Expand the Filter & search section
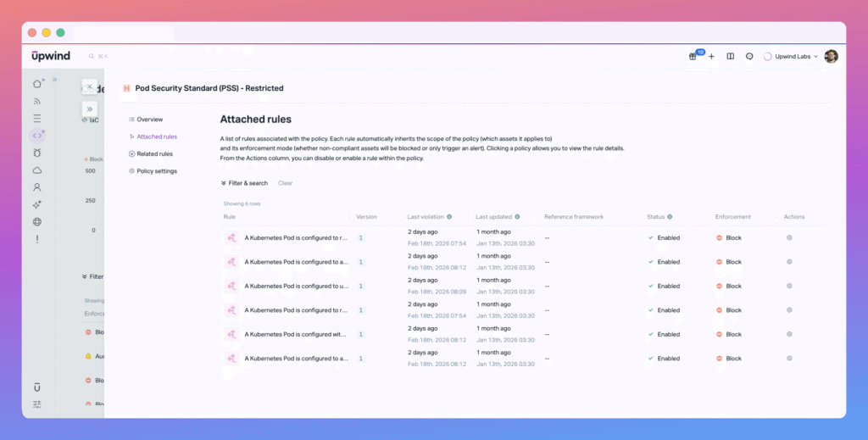 coord(244,183)
